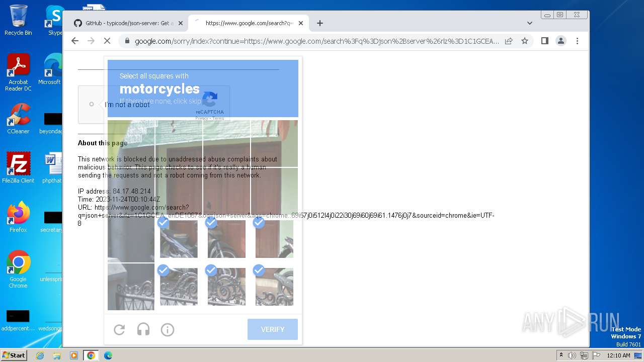Show hidden system tray icons
Viewport: 644px width, 362px height.
pyautogui.click(x=561, y=355)
